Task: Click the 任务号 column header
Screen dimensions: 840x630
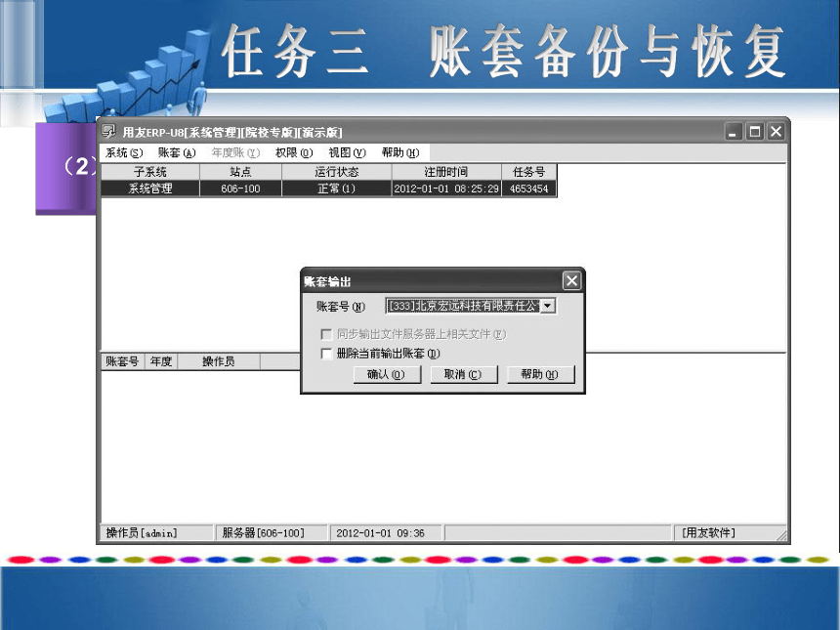Action: click(528, 172)
